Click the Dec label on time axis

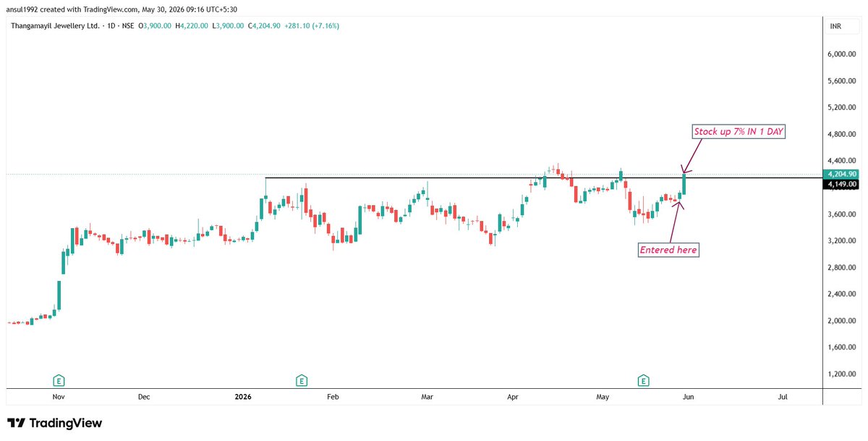coord(144,397)
